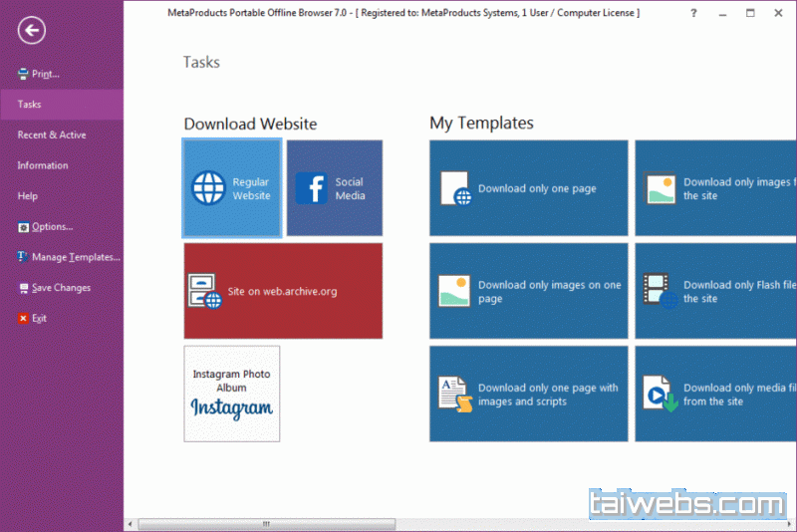Pick Download only images on one page
797x532 pixels.
528,291
